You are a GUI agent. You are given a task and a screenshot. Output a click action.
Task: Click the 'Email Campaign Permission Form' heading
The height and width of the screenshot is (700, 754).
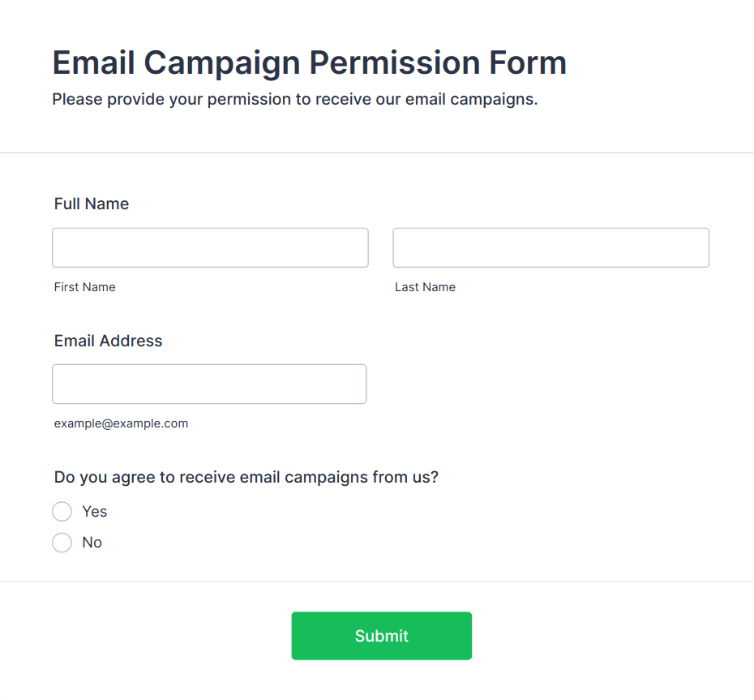point(309,63)
